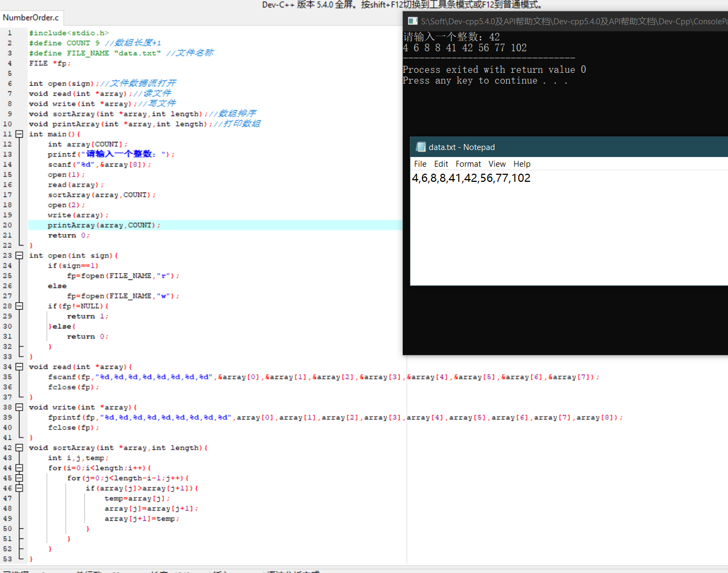Open the View menu in Notepad
This screenshot has height=573, width=728.
(497, 164)
